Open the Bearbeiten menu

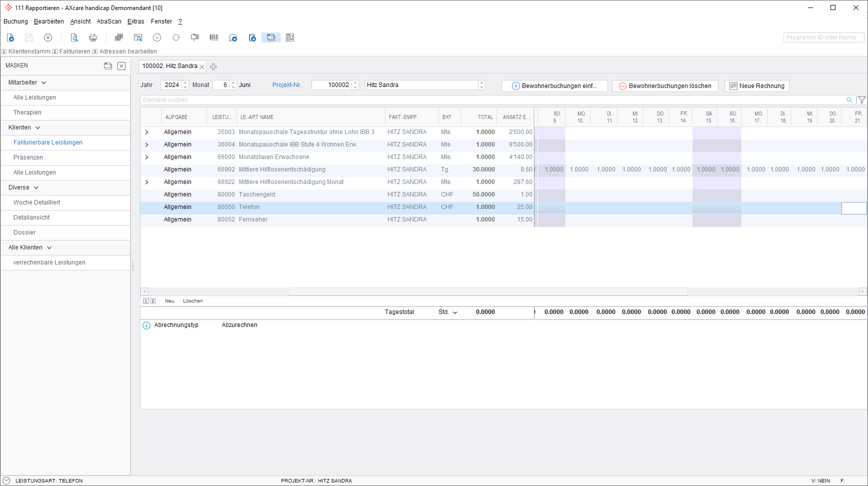(x=49, y=21)
